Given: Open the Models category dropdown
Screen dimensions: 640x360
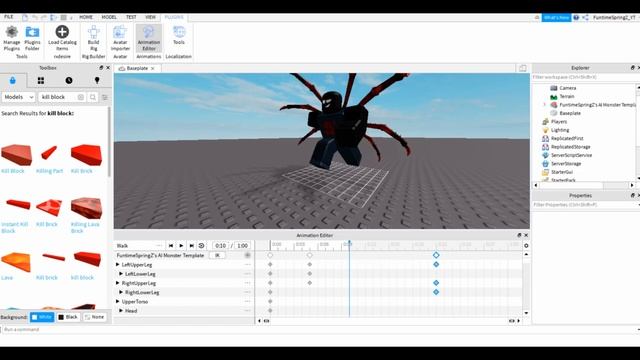Looking at the screenshot, I should coord(19,97).
